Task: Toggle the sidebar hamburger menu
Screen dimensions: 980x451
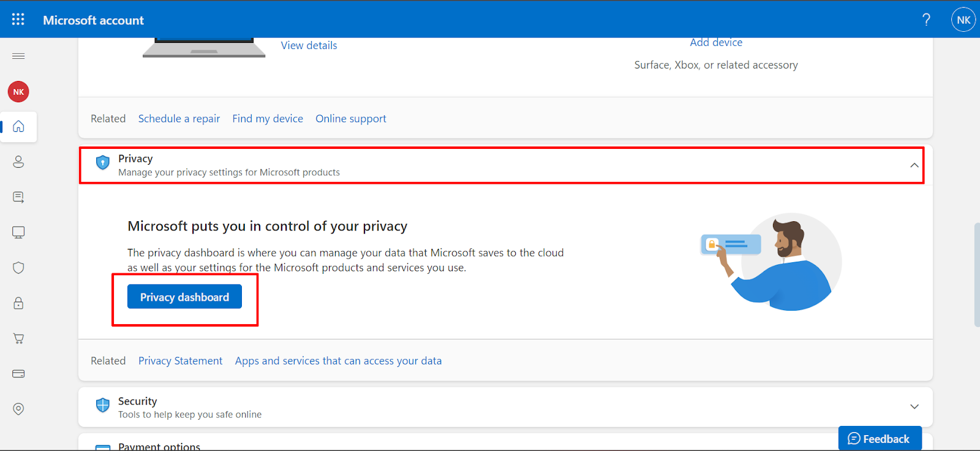Action: [18, 56]
